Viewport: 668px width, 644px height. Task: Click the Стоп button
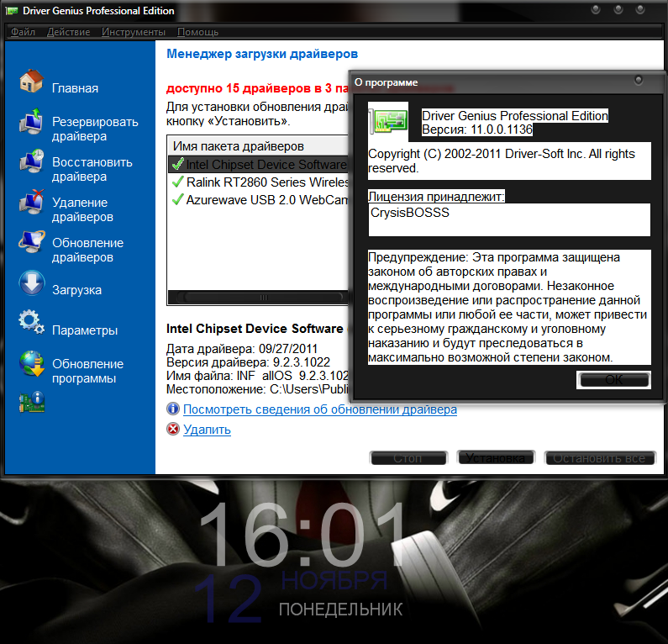[x=408, y=458]
